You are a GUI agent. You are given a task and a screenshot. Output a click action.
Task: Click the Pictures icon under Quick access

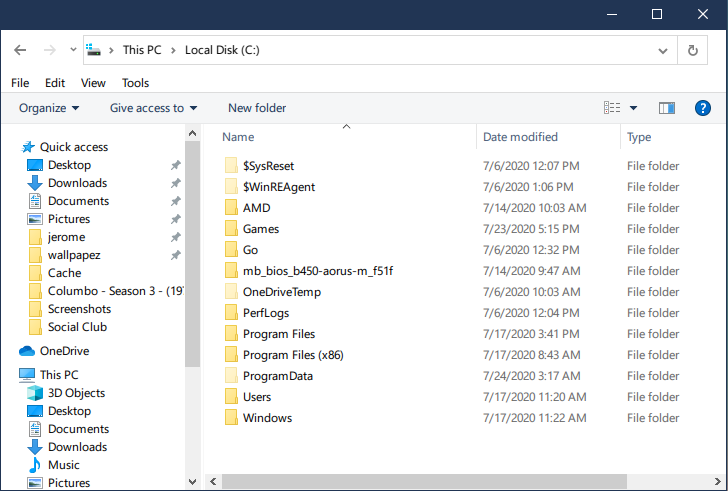[x=35, y=219]
